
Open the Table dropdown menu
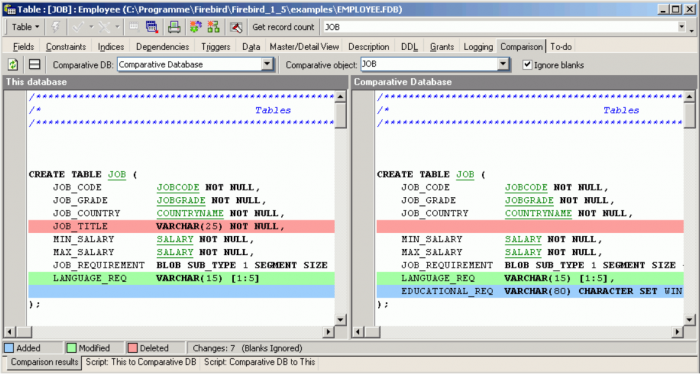[25, 27]
